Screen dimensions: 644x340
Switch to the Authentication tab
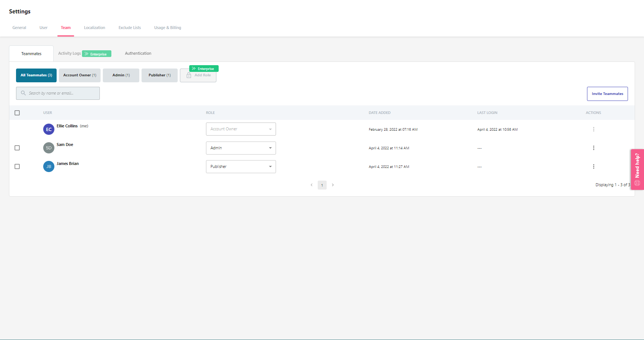point(138,53)
